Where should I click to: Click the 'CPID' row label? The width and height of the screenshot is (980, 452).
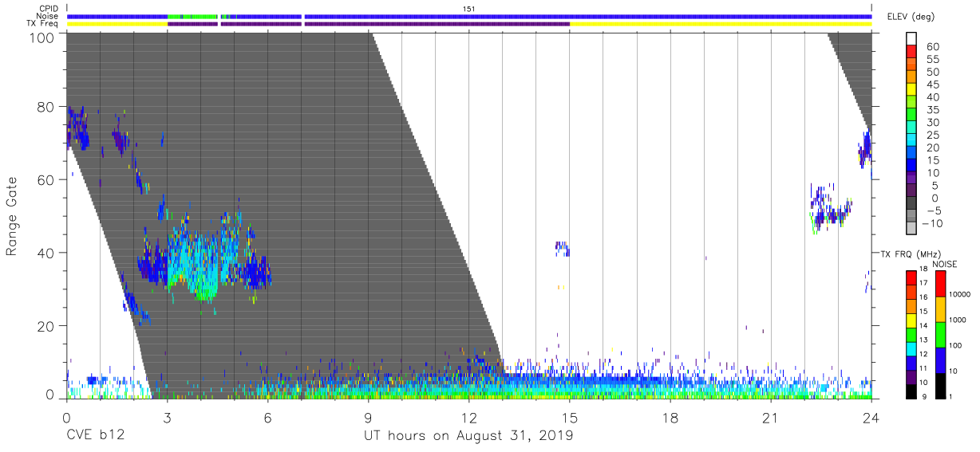(49, 9)
